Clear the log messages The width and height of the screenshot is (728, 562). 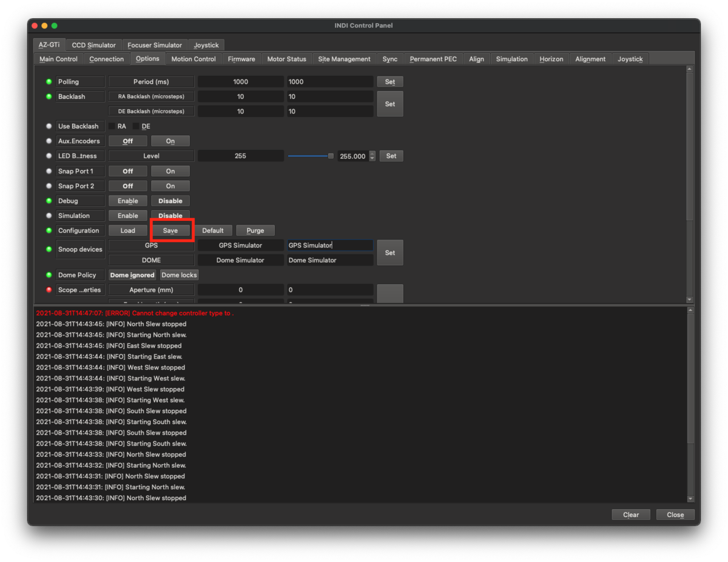coord(631,515)
